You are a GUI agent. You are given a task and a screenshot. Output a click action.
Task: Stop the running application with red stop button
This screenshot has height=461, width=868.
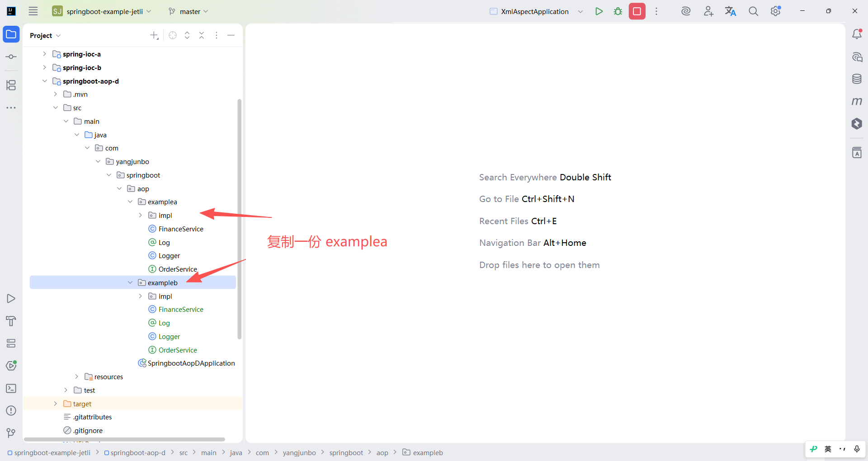point(637,11)
